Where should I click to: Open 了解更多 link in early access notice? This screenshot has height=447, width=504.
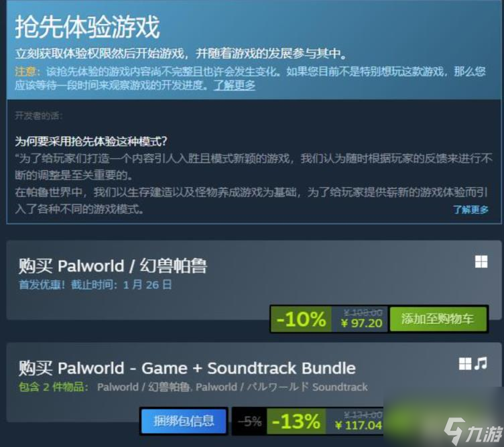(x=235, y=85)
